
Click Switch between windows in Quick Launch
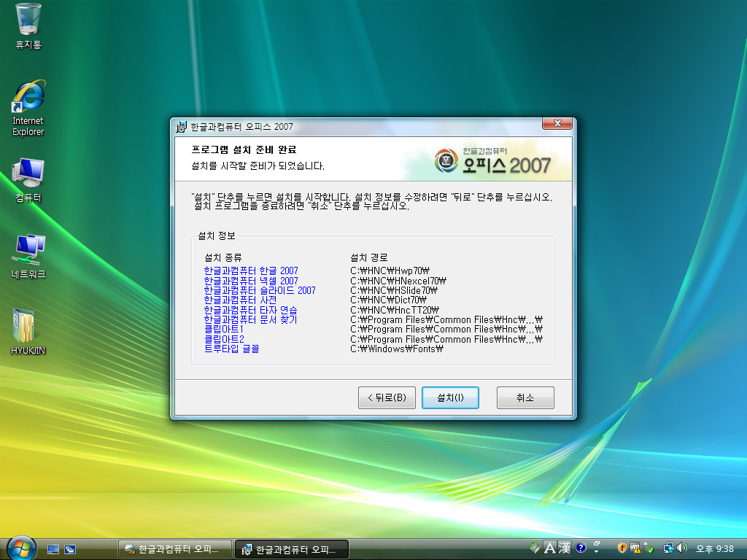point(70,550)
